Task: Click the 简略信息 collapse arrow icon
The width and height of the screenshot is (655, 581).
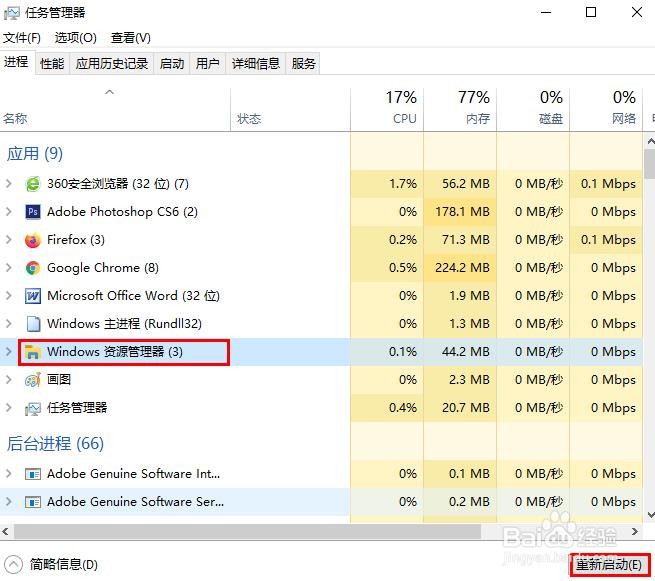Action: pyautogui.click(x=13, y=565)
